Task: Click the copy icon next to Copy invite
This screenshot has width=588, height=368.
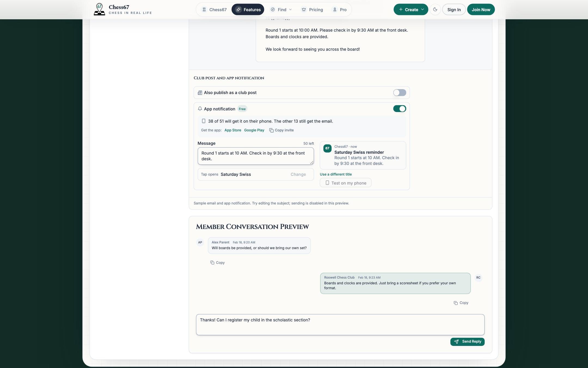Action: [x=271, y=130]
